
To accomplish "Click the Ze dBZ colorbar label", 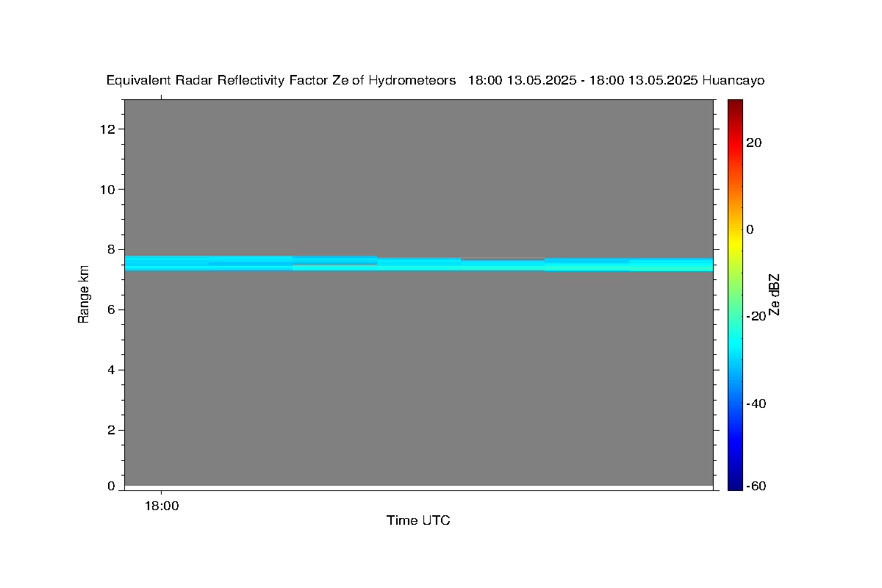I will (773, 294).
